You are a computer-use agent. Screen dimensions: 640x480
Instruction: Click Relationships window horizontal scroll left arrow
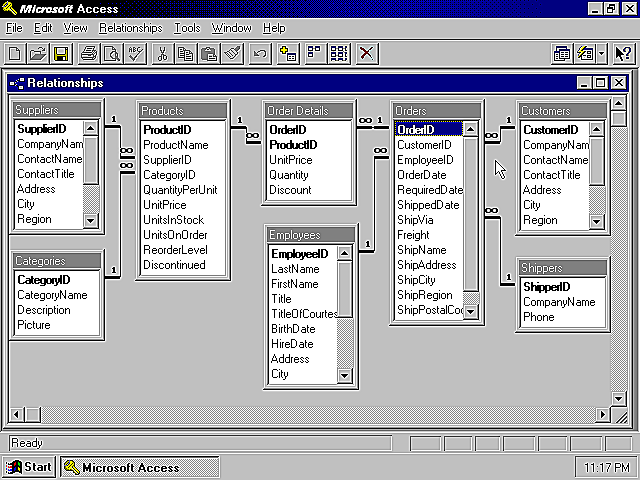(16, 415)
